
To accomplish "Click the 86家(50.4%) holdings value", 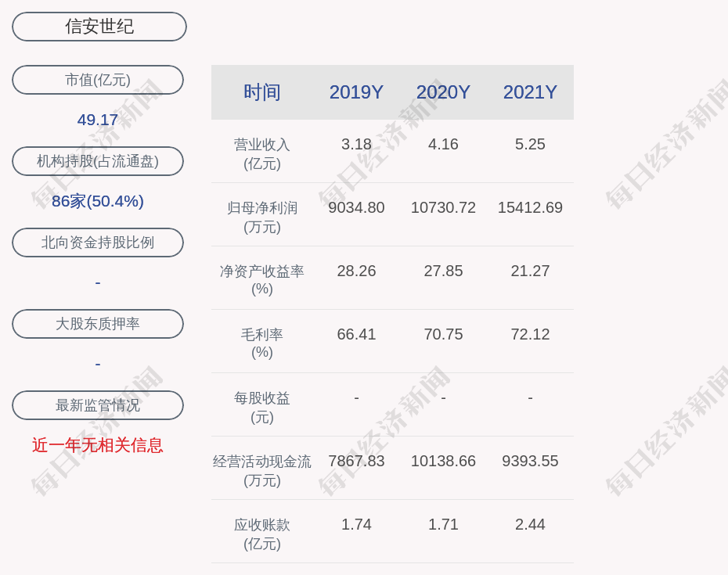I will (98, 201).
